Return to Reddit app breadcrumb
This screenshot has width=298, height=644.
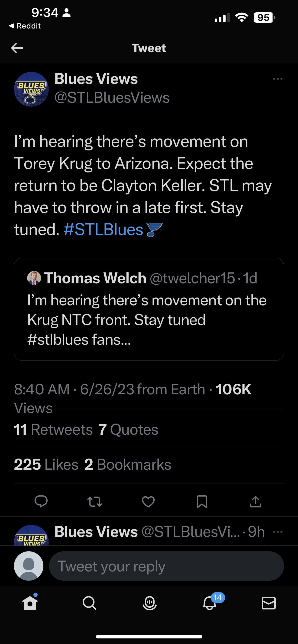pos(25,26)
